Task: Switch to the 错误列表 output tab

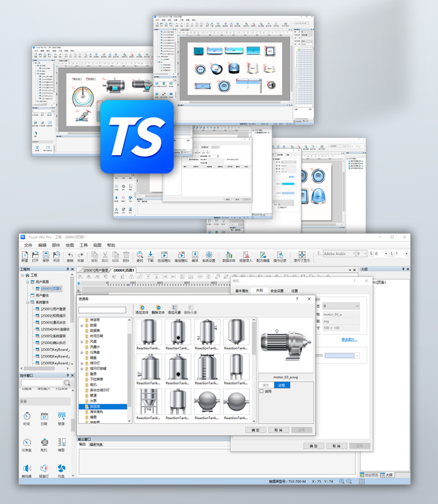Action: click(x=96, y=444)
